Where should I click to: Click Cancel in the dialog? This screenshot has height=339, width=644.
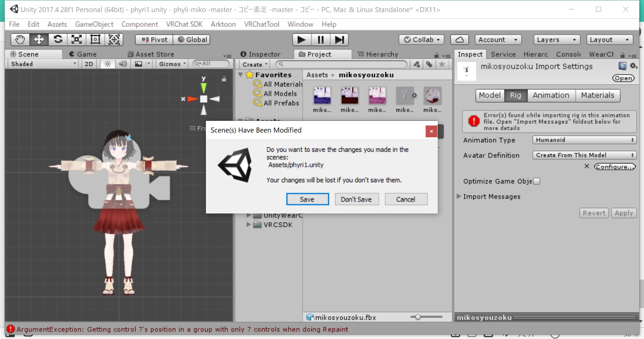point(406,199)
